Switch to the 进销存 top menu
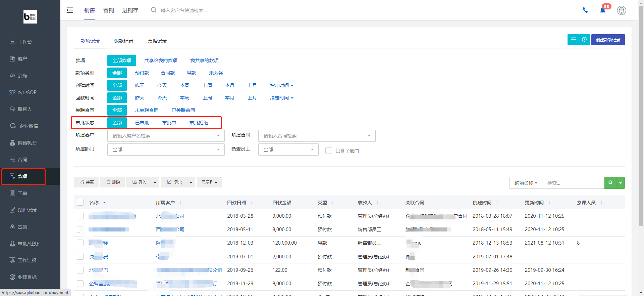The image size is (644, 296). pos(130,10)
